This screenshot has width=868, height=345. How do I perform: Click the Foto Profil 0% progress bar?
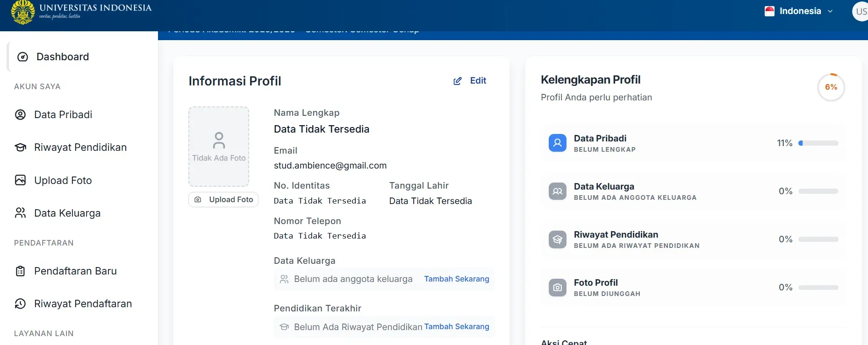point(818,288)
